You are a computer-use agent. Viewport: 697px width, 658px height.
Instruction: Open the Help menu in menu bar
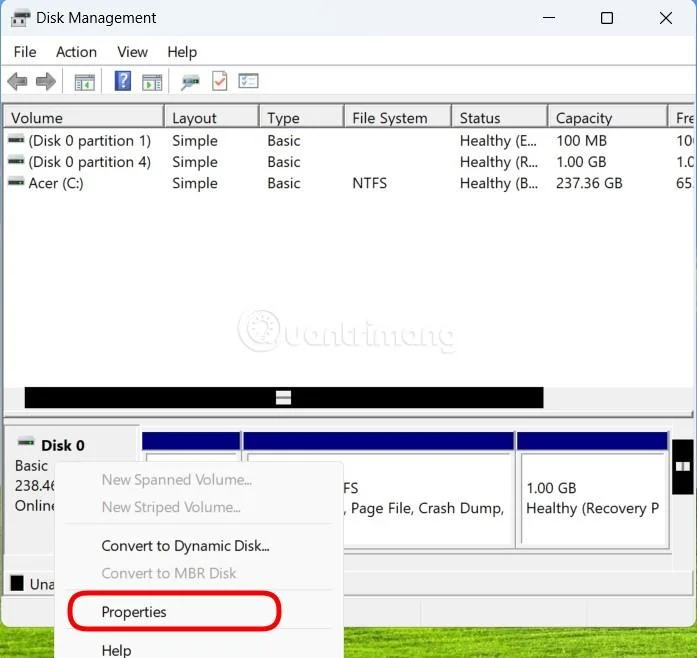click(182, 52)
